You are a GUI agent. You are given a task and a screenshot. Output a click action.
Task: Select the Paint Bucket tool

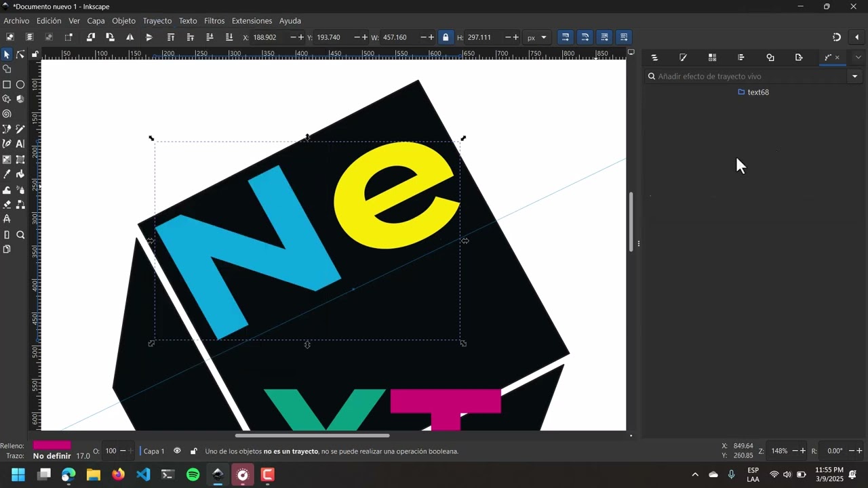[x=20, y=174]
